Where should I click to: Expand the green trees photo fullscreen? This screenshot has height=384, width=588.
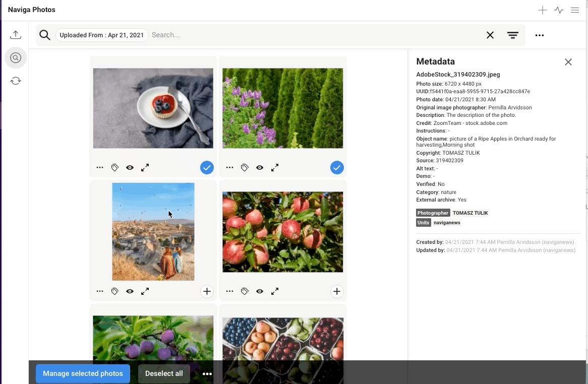pos(275,168)
